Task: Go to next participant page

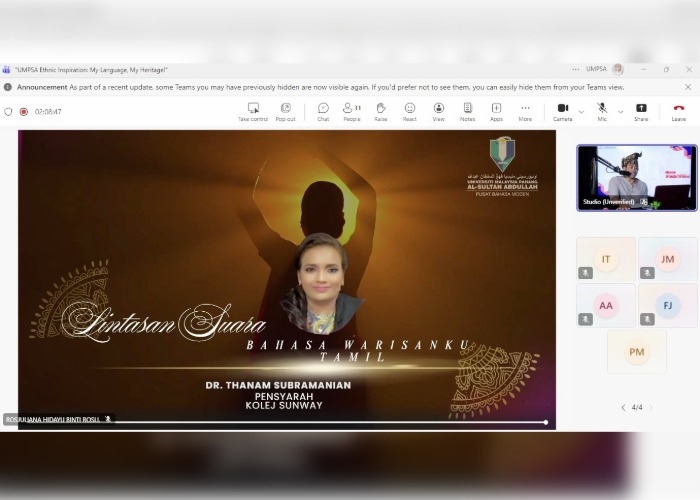Action: click(652, 407)
